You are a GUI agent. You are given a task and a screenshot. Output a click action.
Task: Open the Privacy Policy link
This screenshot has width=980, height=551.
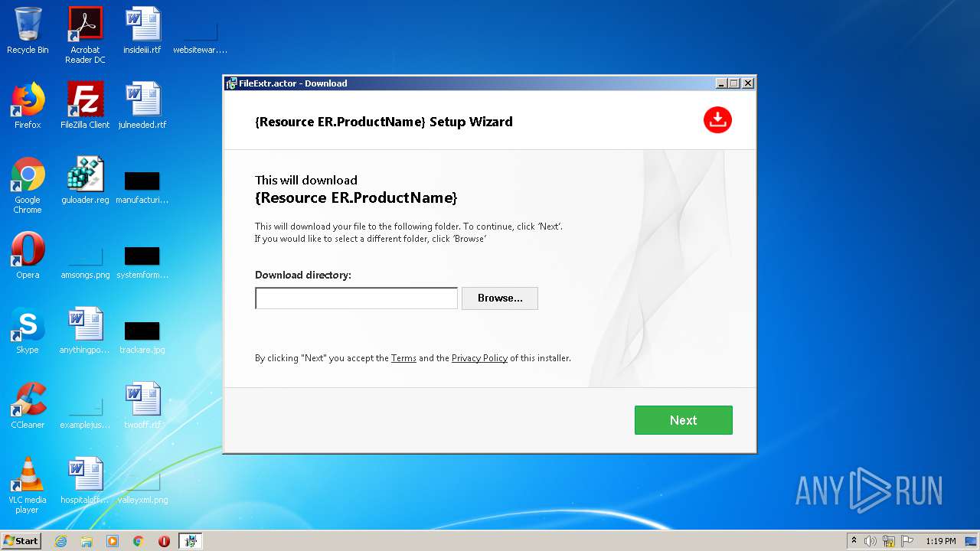coord(479,358)
